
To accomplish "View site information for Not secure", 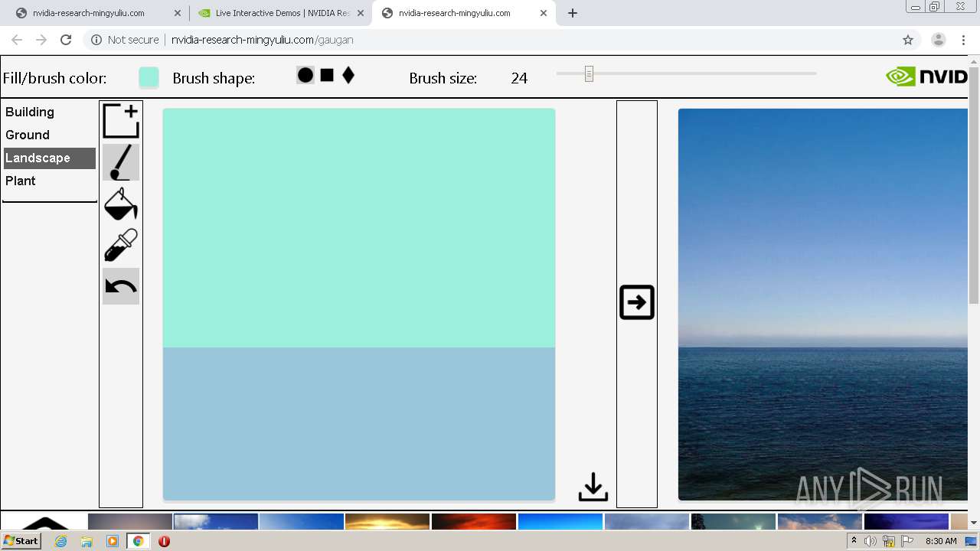I will (124, 40).
